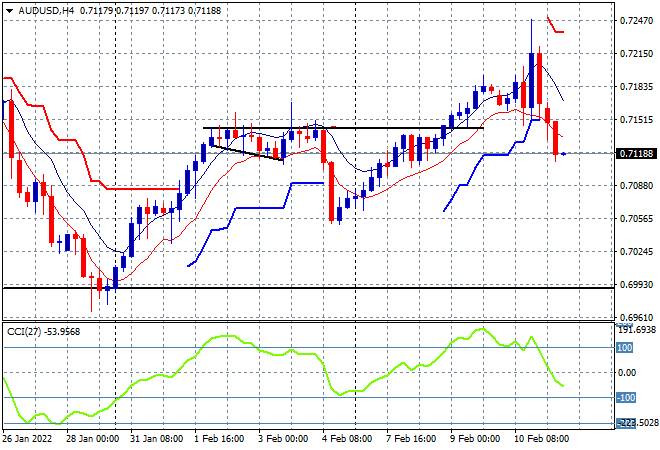The image size is (660, 450).
Task: Click the CCI -100 level marker
Action: click(626, 398)
